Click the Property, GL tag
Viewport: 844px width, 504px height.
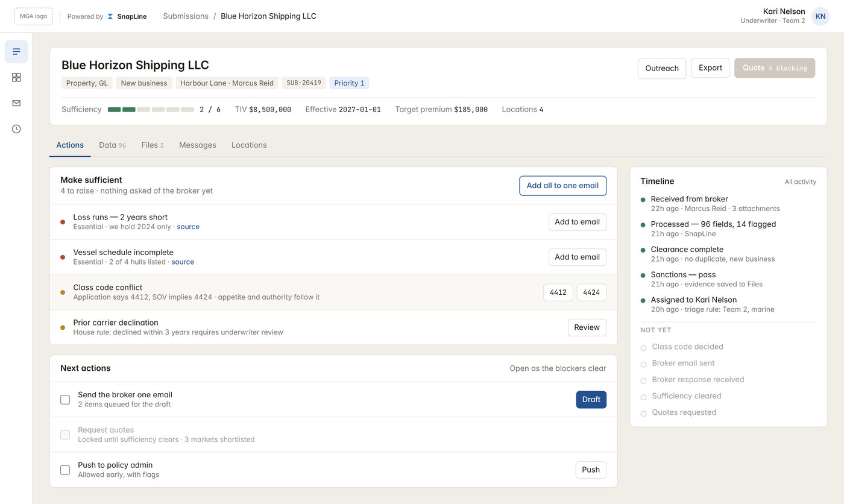click(x=87, y=83)
